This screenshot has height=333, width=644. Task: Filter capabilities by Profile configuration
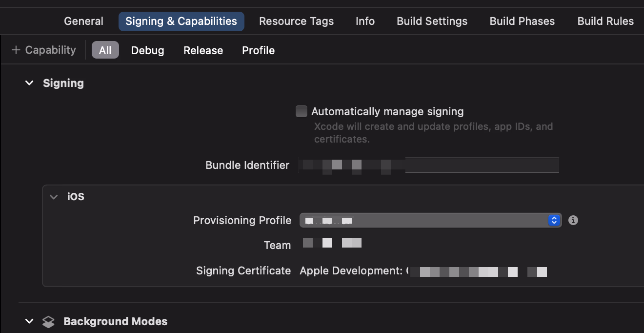tap(258, 50)
